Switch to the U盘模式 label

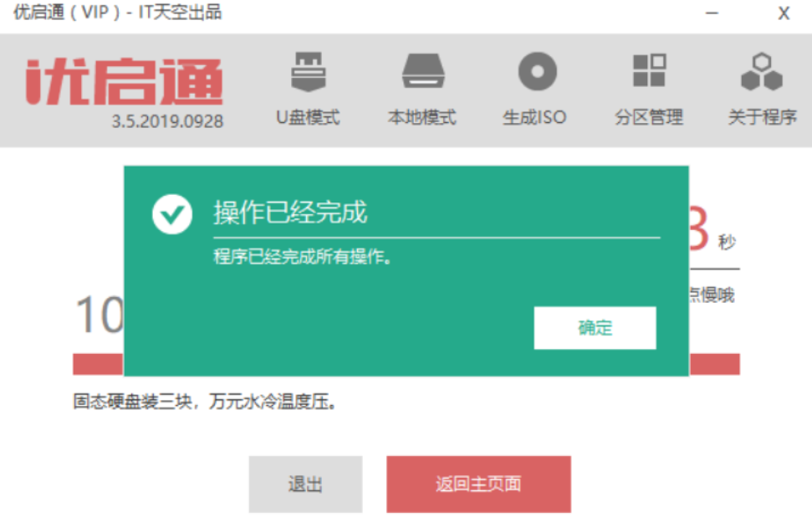coord(308,118)
